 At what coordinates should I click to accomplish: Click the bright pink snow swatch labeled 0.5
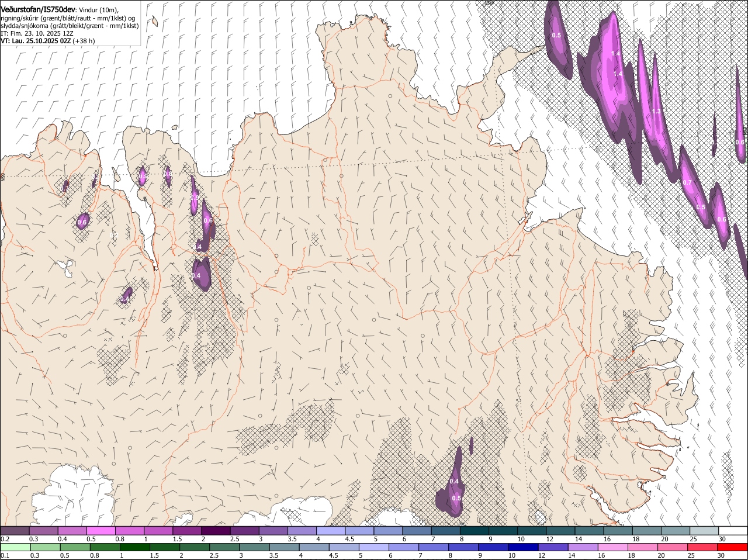click(x=101, y=530)
